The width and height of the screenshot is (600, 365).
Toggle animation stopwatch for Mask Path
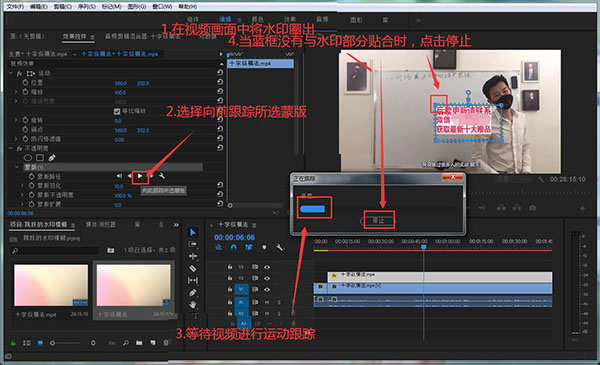[32, 176]
